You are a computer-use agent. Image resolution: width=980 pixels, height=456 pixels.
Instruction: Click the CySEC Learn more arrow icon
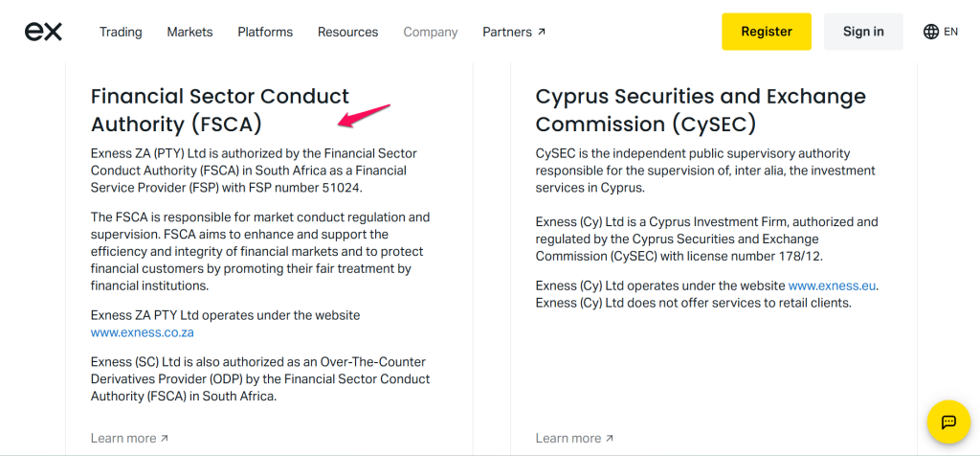click(610, 439)
